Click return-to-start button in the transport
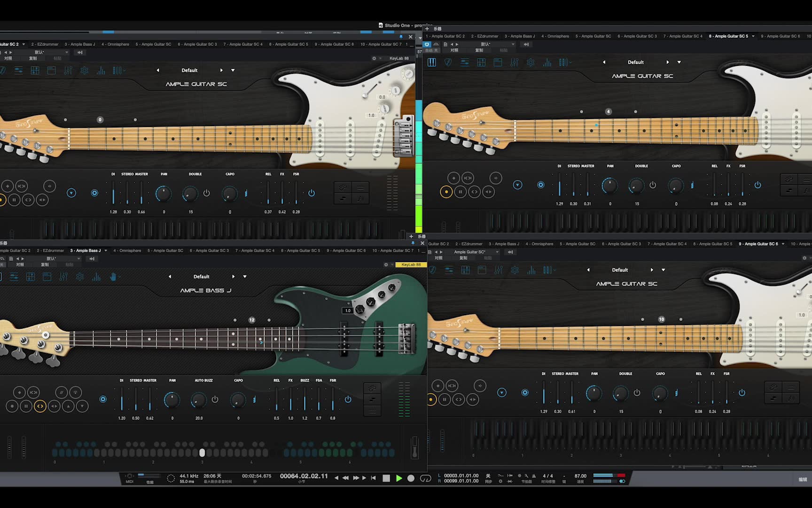The width and height of the screenshot is (812, 508). [x=373, y=478]
